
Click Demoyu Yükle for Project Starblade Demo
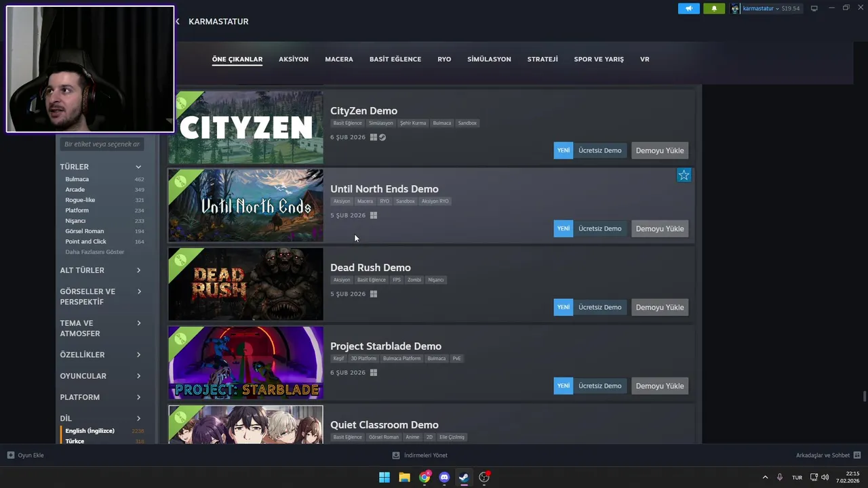pos(660,386)
